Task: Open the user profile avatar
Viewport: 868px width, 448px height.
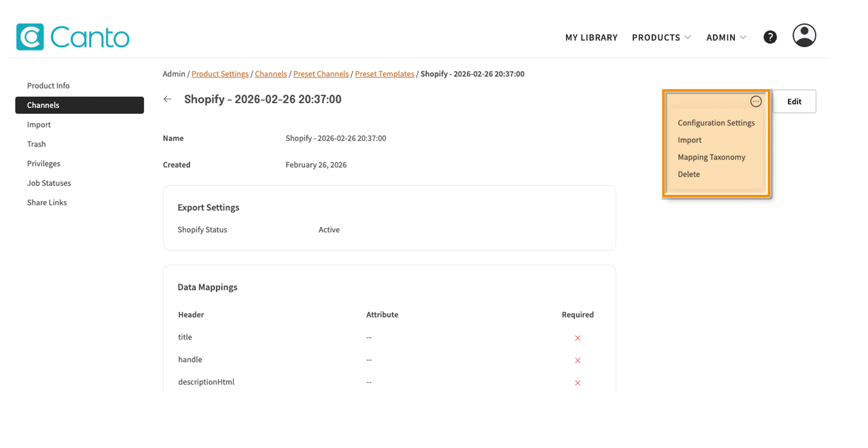Action: (804, 35)
